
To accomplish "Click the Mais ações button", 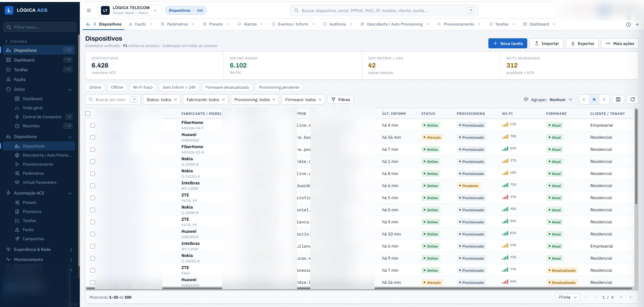I will click(x=620, y=43).
